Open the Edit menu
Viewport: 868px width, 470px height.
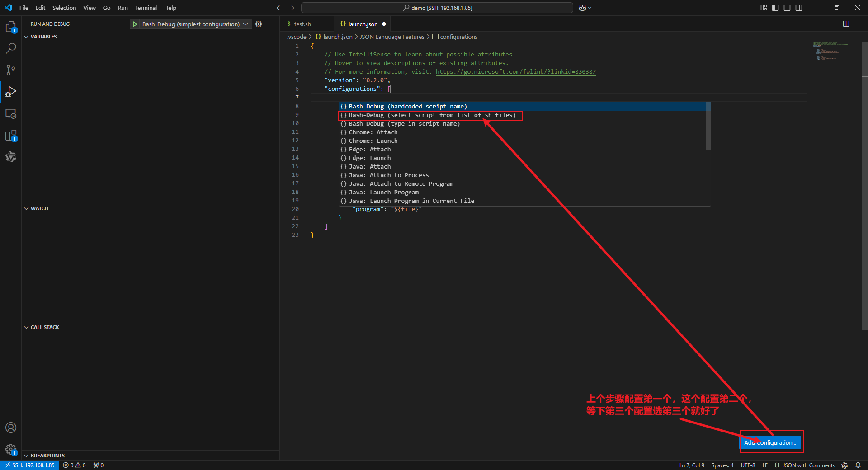[x=40, y=8]
